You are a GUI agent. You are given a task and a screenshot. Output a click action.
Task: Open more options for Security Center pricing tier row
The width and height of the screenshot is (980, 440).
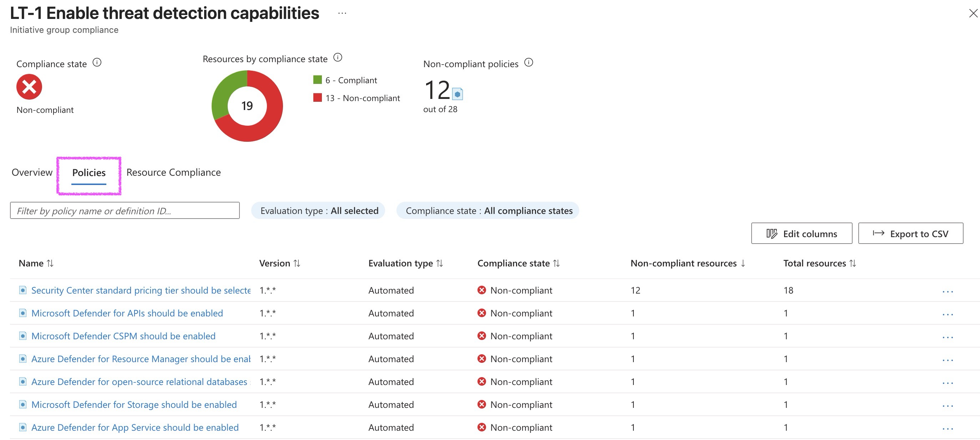[948, 291]
